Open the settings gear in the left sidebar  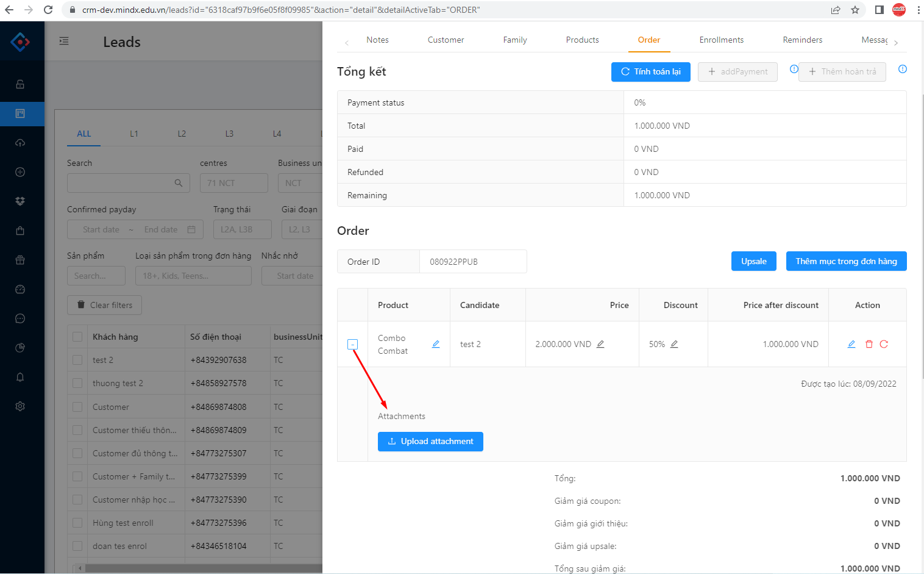click(20, 406)
